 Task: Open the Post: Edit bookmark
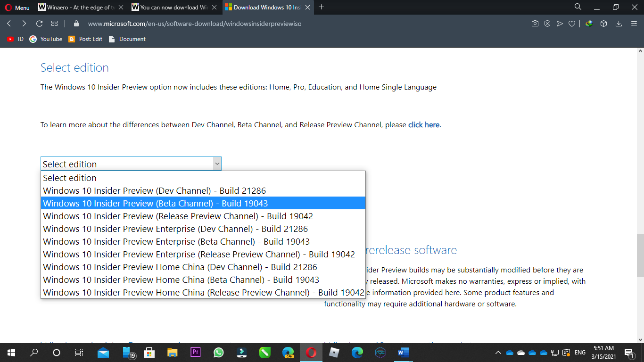point(85,39)
